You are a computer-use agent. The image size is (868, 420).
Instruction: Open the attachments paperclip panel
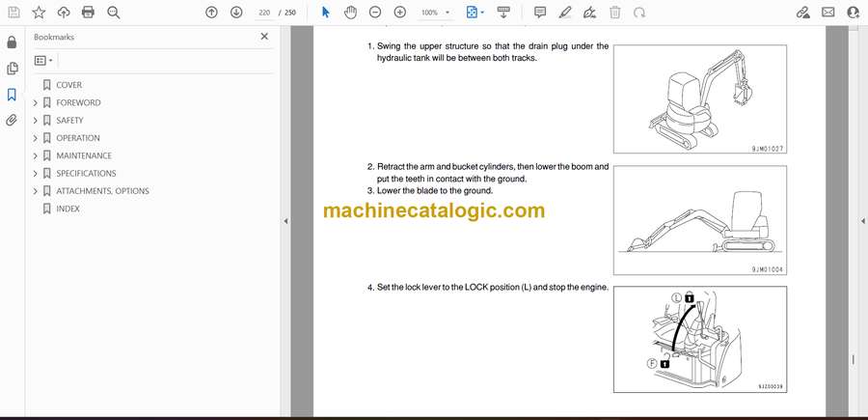[x=12, y=121]
